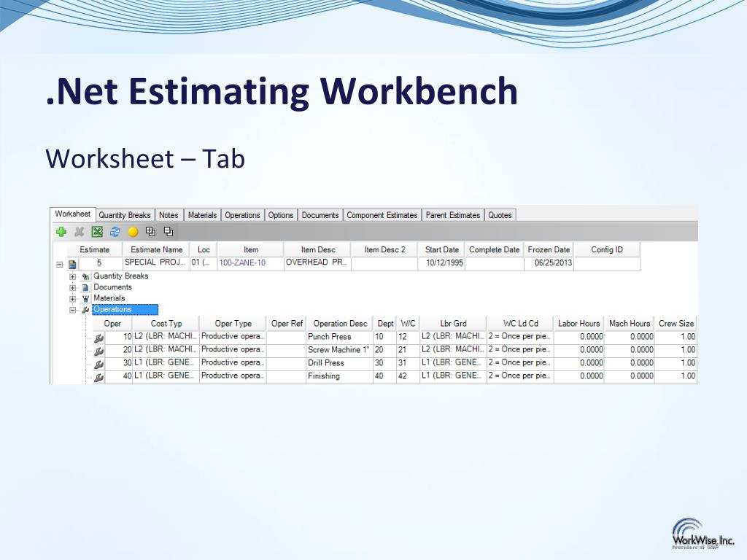Click the gray X delete icon
Screen dimensions: 747x560
coord(79,232)
